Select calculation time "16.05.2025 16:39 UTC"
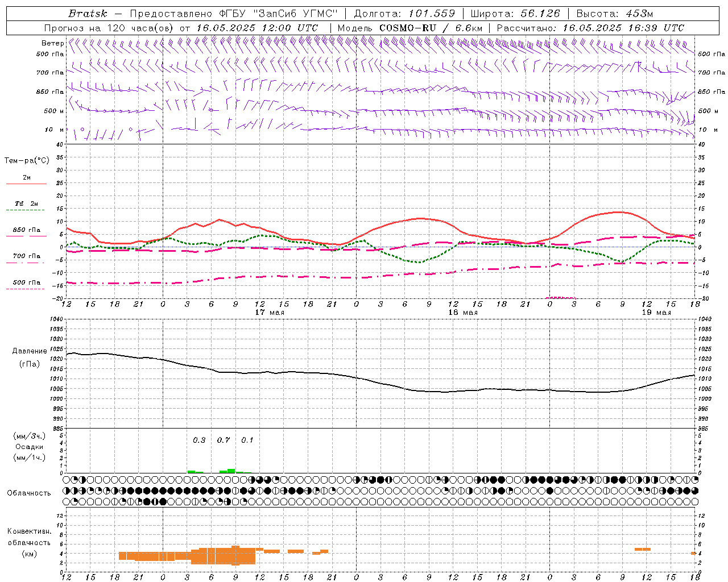Image resolution: width=728 pixels, height=582 pixels. [623, 28]
